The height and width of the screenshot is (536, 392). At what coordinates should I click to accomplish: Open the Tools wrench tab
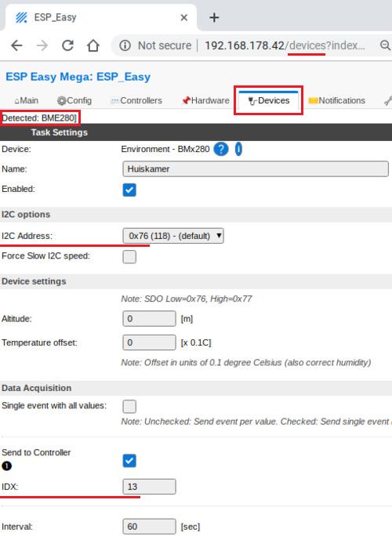388,100
